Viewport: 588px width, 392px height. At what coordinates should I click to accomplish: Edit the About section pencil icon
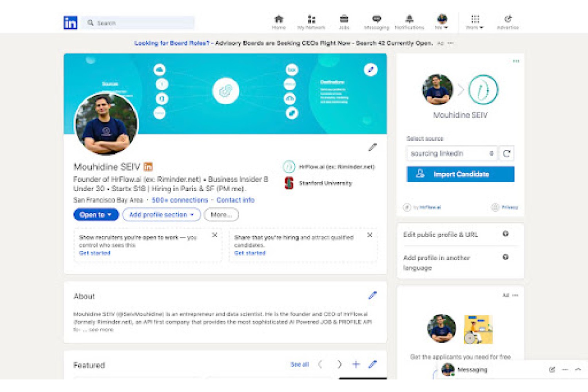[372, 296]
